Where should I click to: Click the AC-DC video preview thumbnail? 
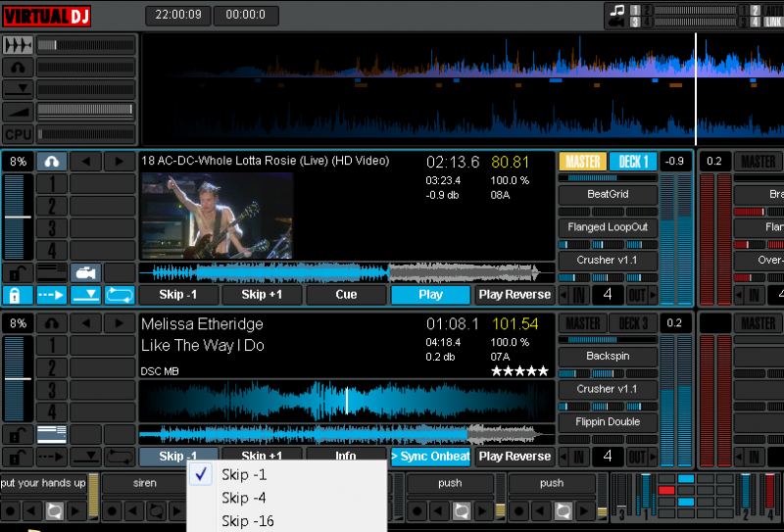pos(217,216)
